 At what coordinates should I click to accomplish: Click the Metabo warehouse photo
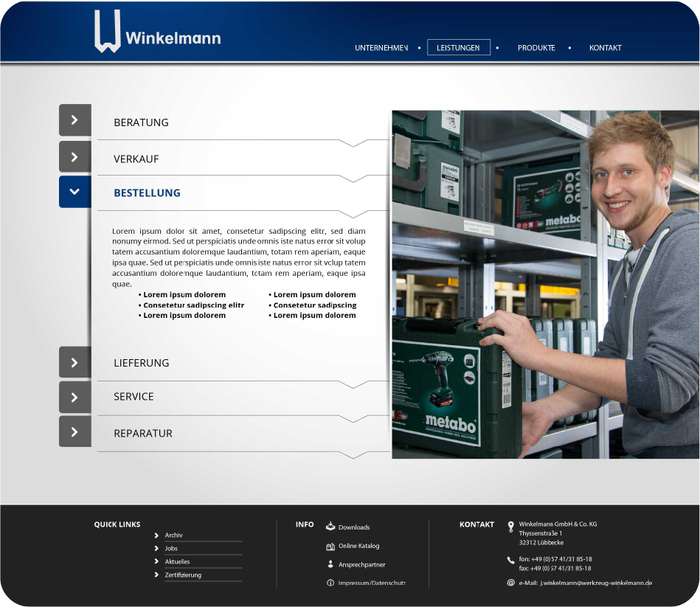(x=545, y=285)
